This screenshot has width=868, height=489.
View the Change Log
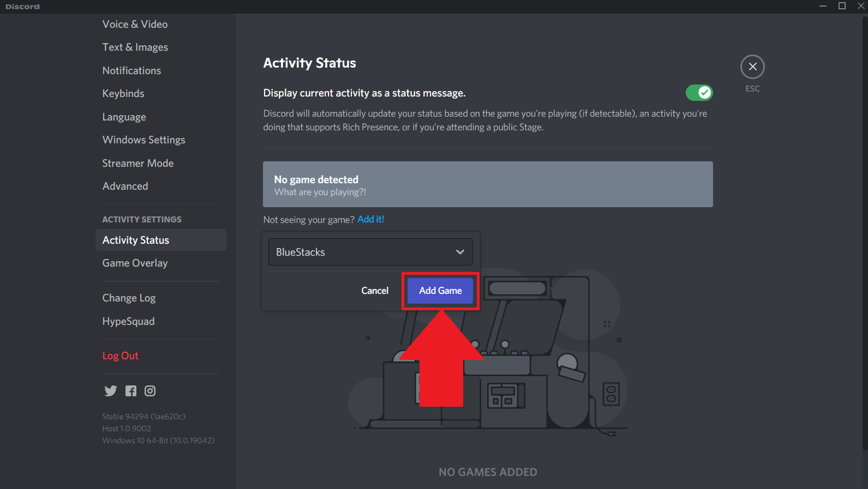(x=129, y=298)
